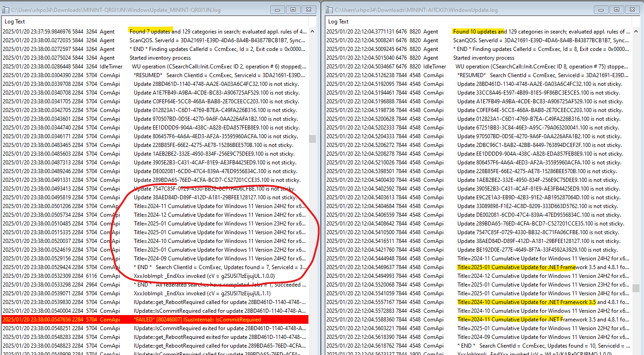Select 'Title=2024-10 Cumulative Update' line at 23:38:00.0520037
Screen dimensions: 644x355
coord(155,241)
